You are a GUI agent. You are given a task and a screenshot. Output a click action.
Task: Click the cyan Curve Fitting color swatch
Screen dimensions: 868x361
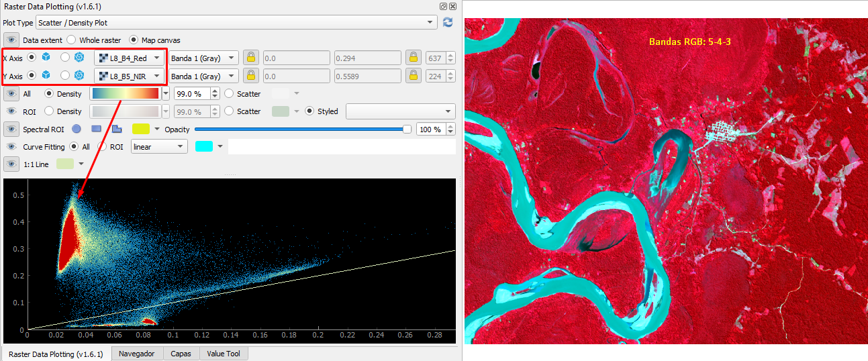click(x=203, y=146)
